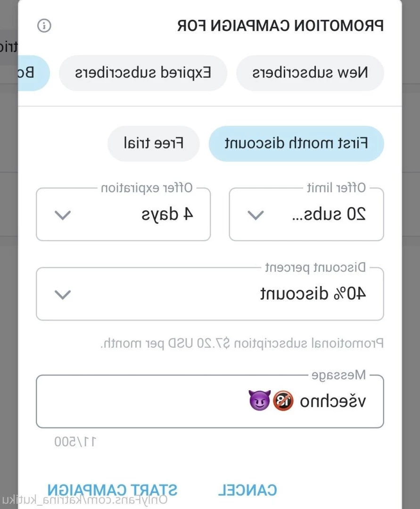Click the info icon beside the campaign title
The height and width of the screenshot is (509, 420).
(44, 25)
